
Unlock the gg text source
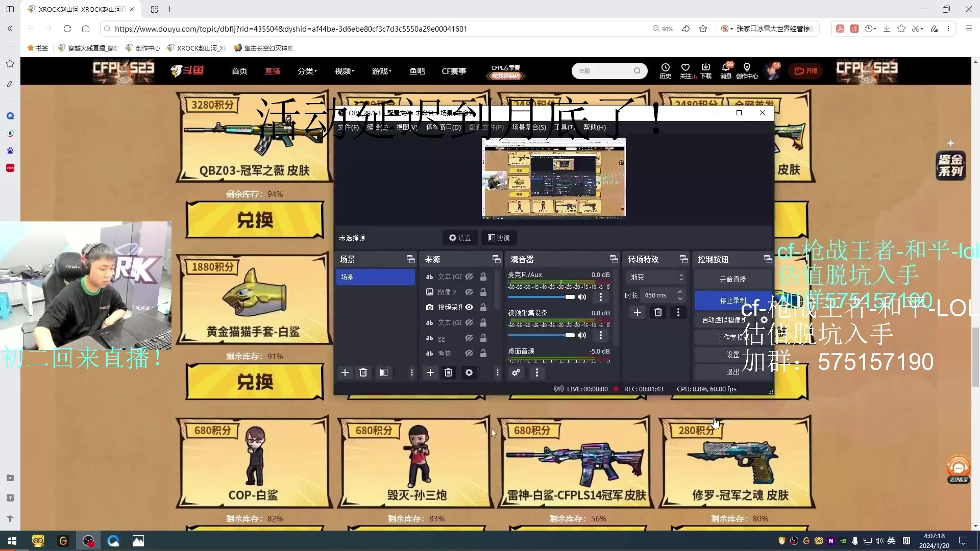[x=483, y=338]
